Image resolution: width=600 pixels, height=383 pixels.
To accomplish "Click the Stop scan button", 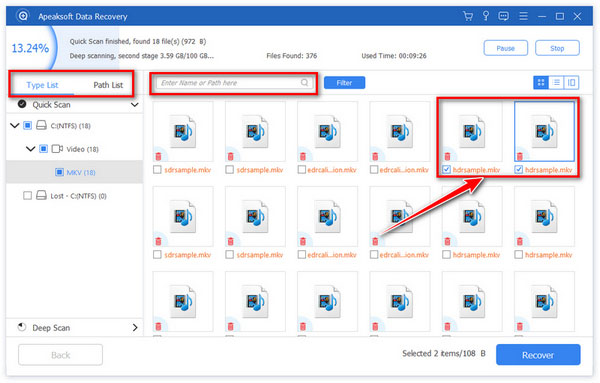I will pyautogui.click(x=557, y=48).
